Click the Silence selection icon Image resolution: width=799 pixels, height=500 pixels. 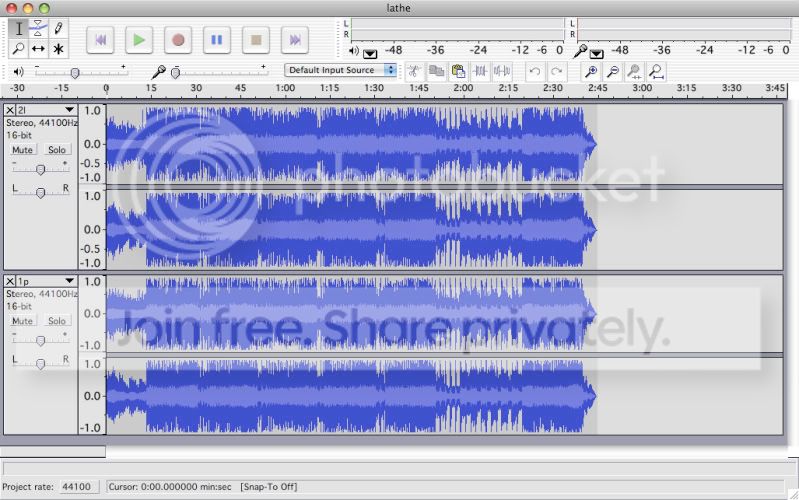(502, 71)
